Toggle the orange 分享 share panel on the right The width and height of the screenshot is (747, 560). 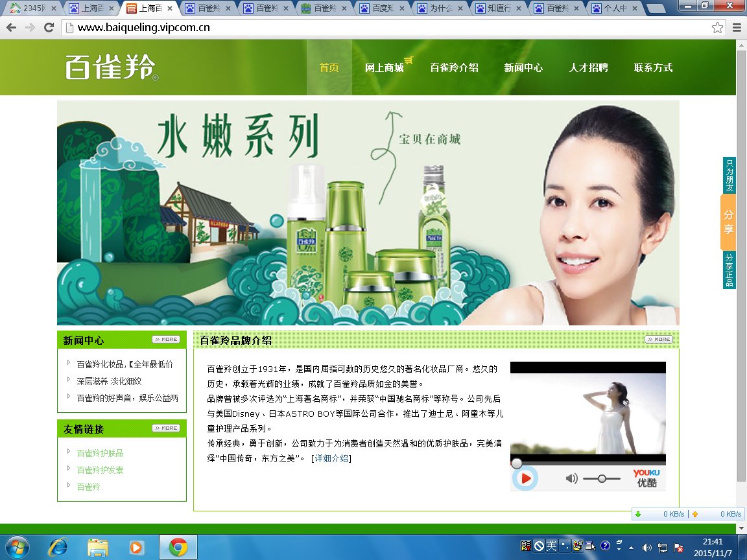[x=728, y=221]
